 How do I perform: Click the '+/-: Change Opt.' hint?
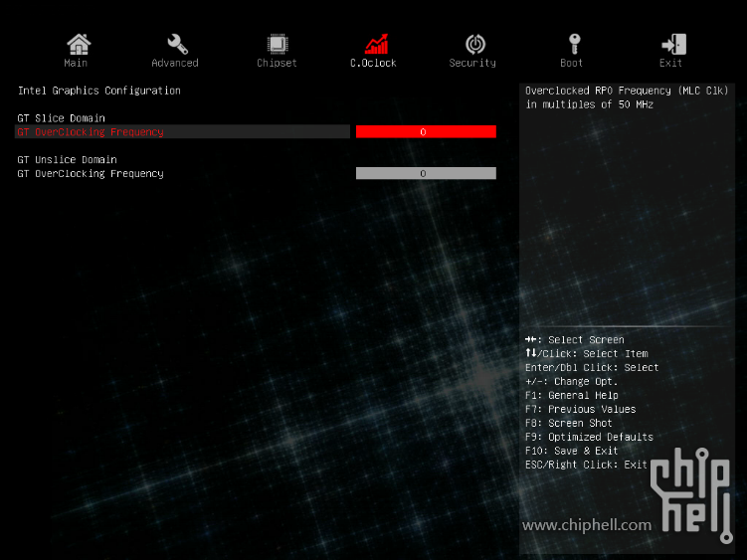571,382
